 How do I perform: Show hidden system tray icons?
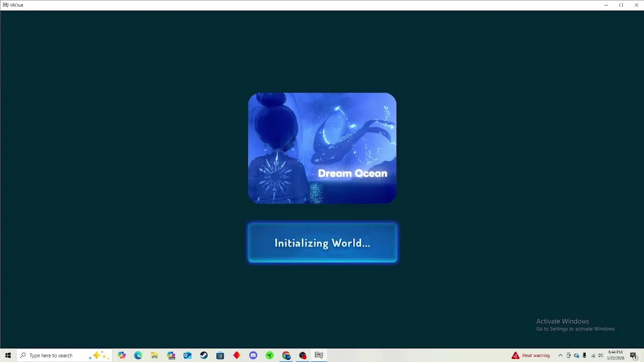(x=560, y=355)
